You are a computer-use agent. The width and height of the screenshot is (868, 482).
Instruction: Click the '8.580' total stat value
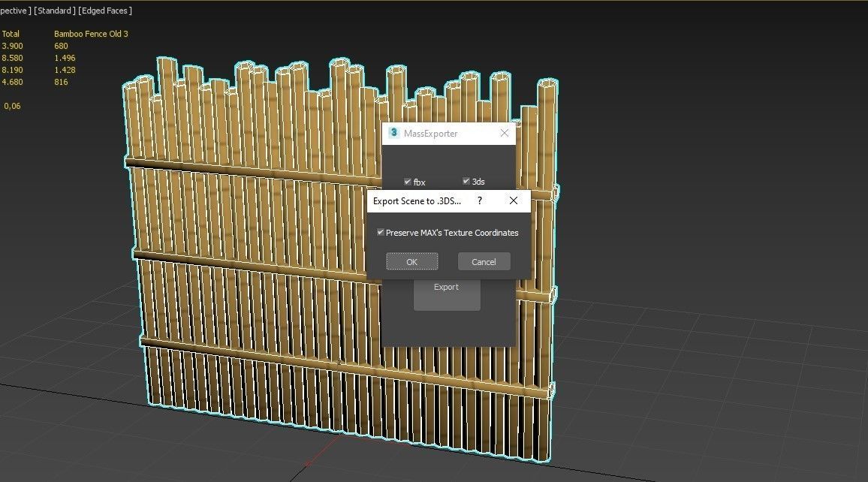[12, 58]
